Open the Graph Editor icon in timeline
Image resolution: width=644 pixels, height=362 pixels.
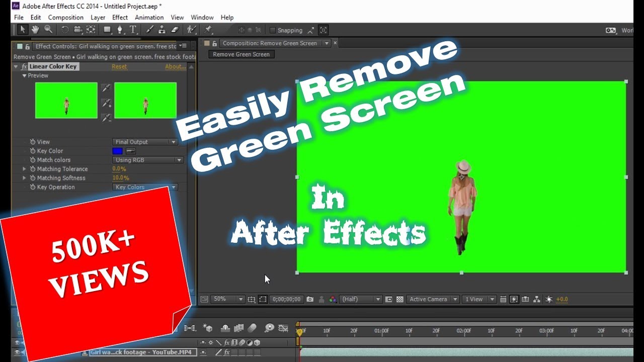click(283, 328)
